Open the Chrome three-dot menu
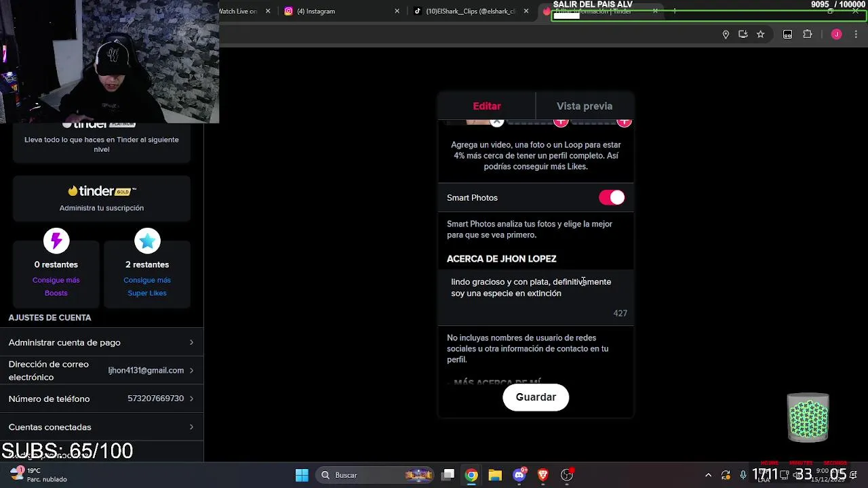This screenshot has height=488, width=868. click(856, 35)
